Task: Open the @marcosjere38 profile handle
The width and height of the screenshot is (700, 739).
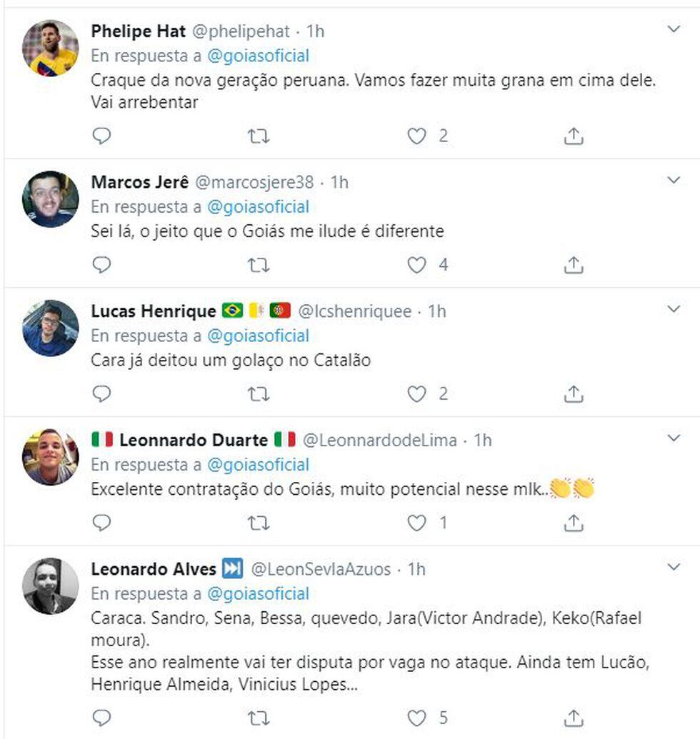Action: click(254, 182)
